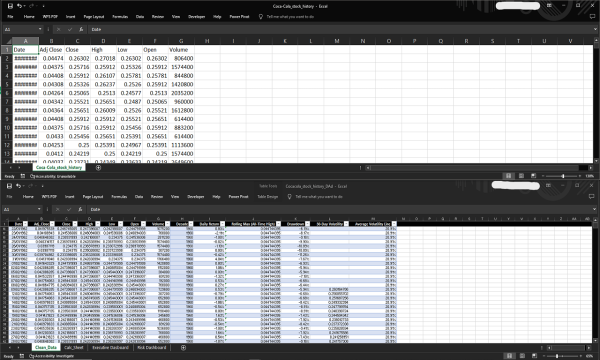Open comments icon in bottom window ribbon
The height and width of the screenshot is (360, 600).
tap(592, 196)
